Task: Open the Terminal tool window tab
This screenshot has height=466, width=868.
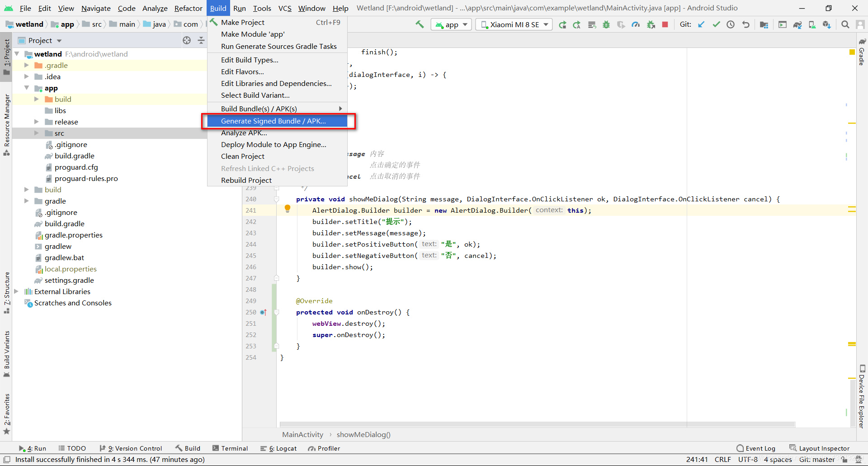Action: coord(230,448)
